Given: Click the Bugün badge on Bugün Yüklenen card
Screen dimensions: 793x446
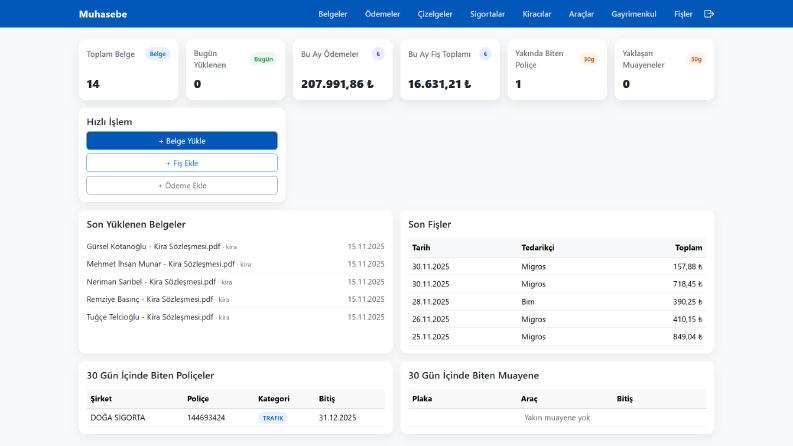Looking at the screenshot, I should click(x=263, y=59).
